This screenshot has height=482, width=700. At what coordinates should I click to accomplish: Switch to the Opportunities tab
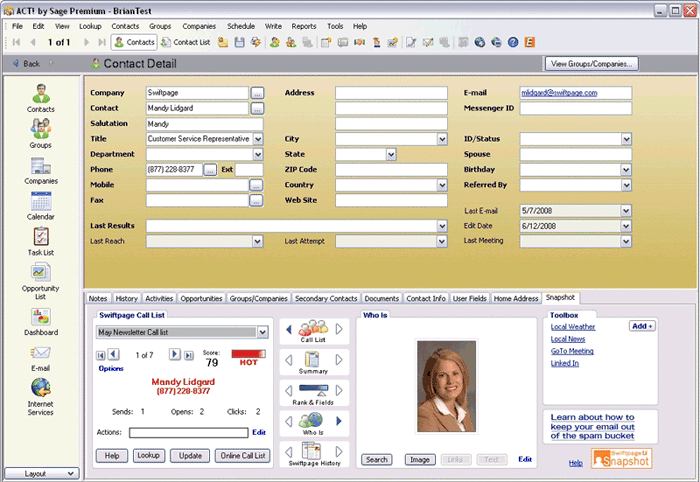click(x=201, y=299)
